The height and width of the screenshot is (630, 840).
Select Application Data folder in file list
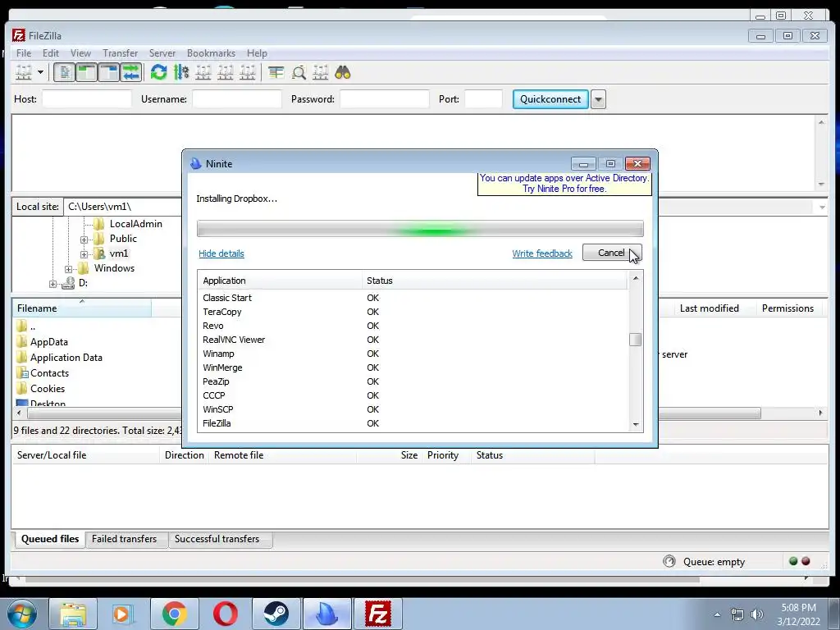click(x=66, y=358)
